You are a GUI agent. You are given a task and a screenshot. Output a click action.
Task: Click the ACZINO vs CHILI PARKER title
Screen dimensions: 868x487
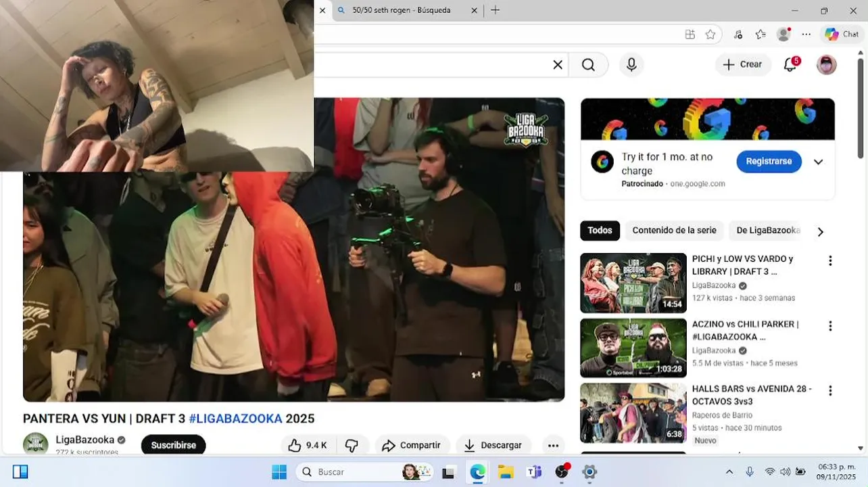[x=745, y=330]
